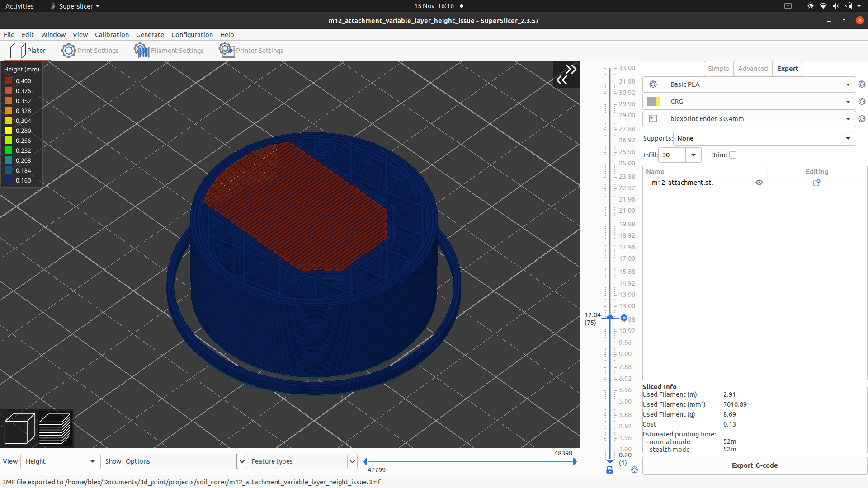
Task: Edit Basic PLA print preset gear icon
Action: click(x=862, y=84)
